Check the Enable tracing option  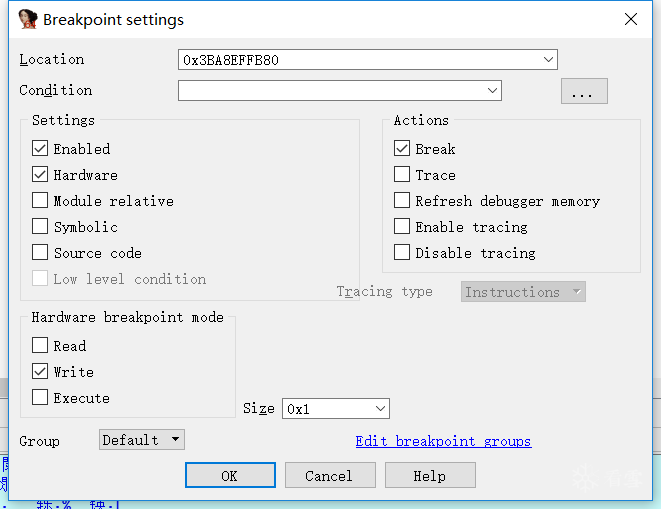(x=402, y=227)
